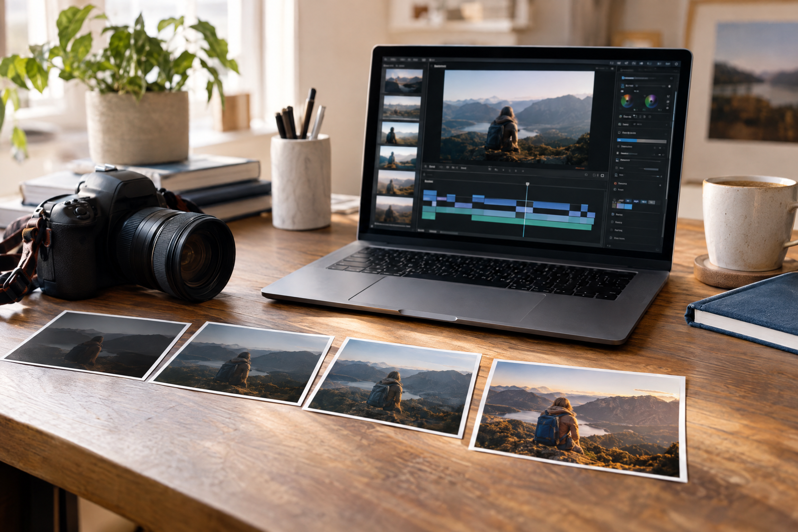Click the left warm-toned color wheel
Viewport: 798px width, 532px height.
pos(627,101)
